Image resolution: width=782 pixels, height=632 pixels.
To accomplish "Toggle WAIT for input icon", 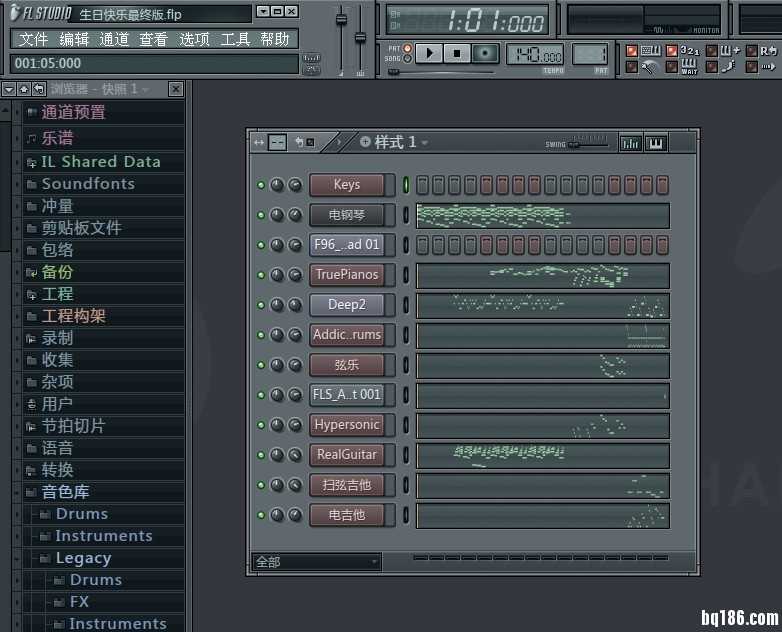I will click(x=689, y=66).
